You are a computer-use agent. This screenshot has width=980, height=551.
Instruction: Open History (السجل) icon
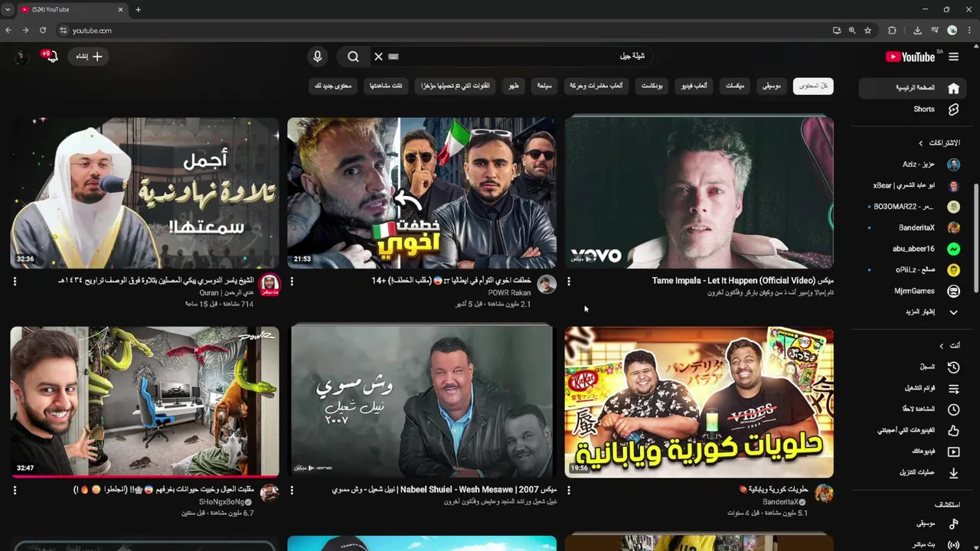click(953, 367)
